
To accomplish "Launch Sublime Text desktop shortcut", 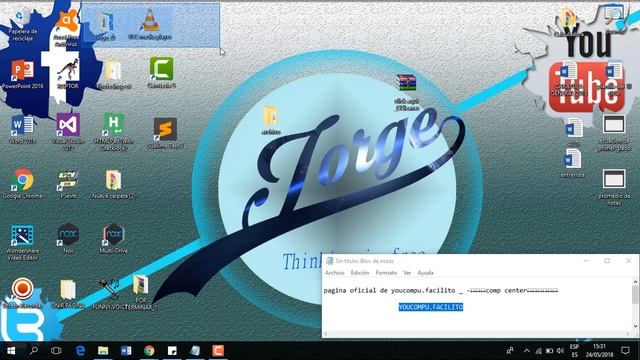I will click(x=165, y=133).
